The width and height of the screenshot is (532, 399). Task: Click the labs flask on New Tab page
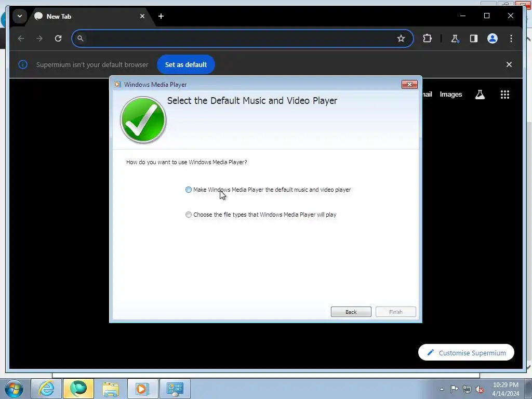[x=480, y=95]
